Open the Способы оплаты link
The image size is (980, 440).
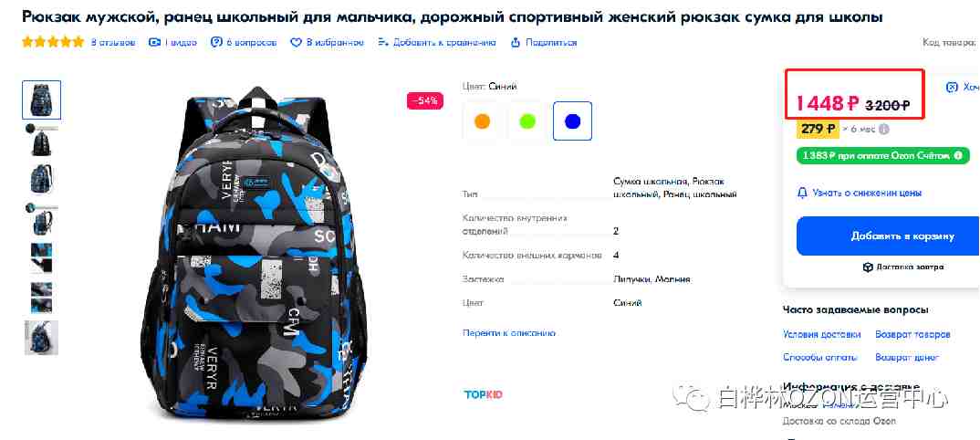pos(820,358)
